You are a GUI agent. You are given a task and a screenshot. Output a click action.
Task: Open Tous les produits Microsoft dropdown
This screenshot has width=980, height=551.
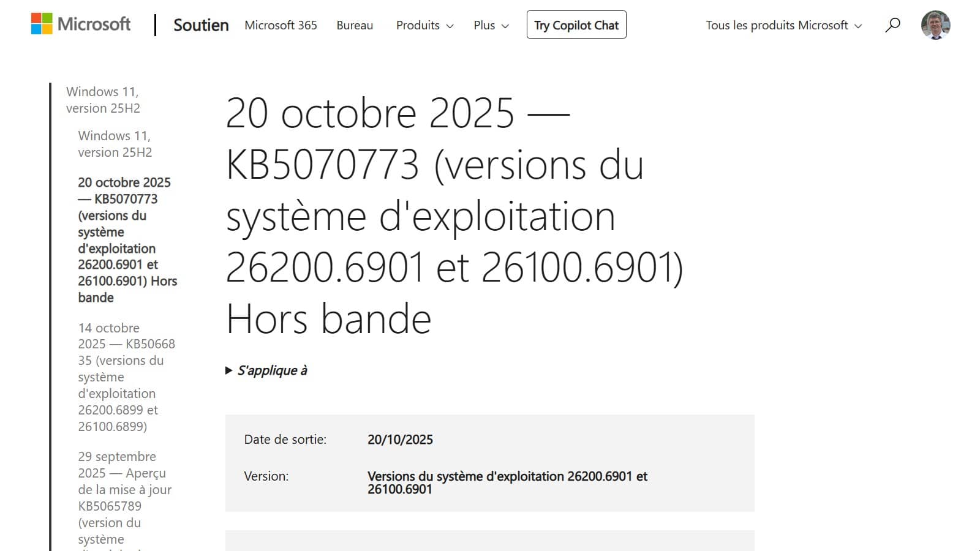783,25
